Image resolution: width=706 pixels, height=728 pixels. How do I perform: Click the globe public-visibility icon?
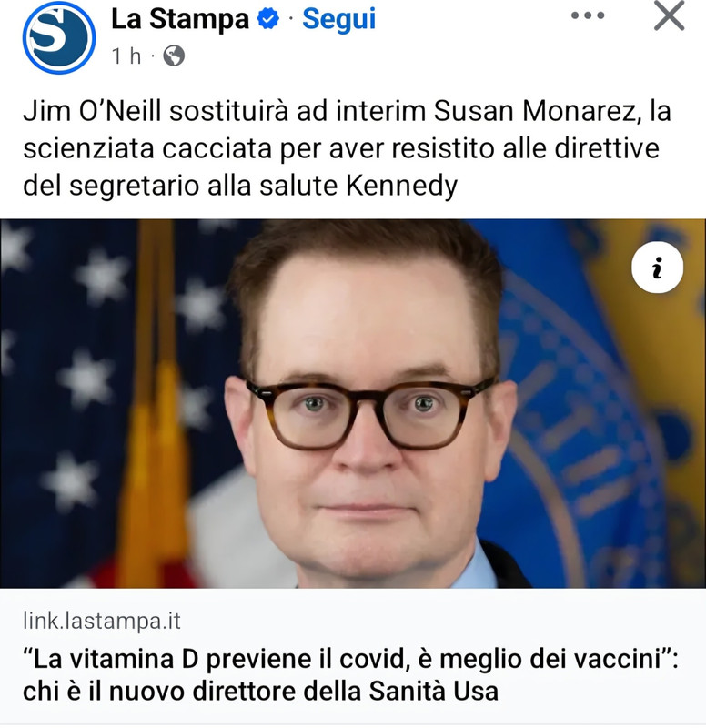pos(174,56)
